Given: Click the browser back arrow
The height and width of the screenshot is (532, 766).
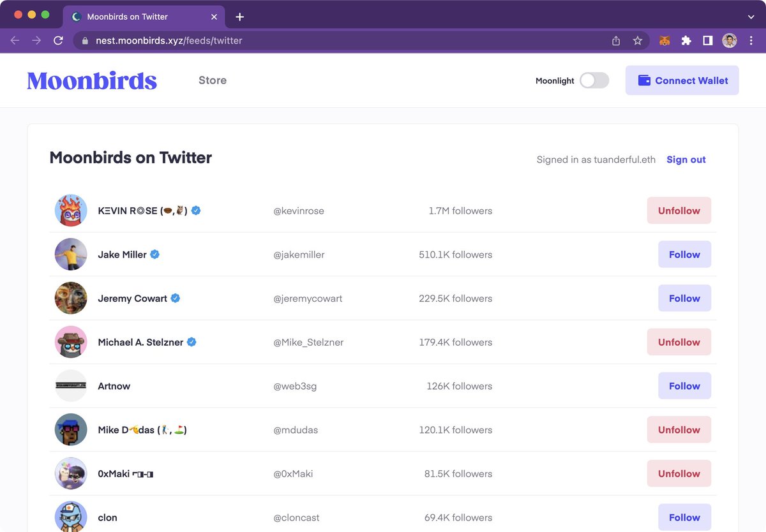Looking at the screenshot, I should (x=15, y=41).
